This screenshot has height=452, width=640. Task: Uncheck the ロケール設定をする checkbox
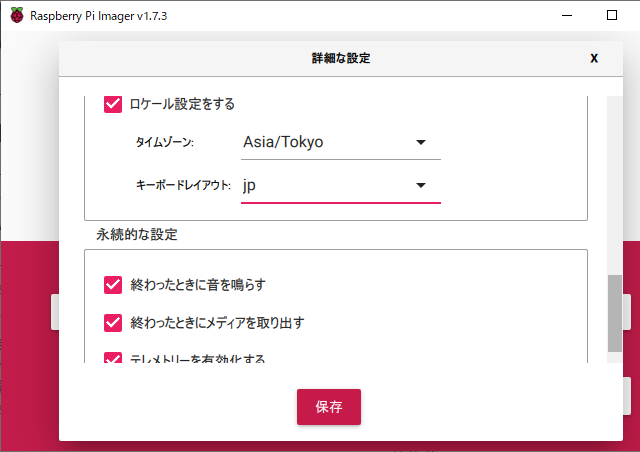pos(113,105)
